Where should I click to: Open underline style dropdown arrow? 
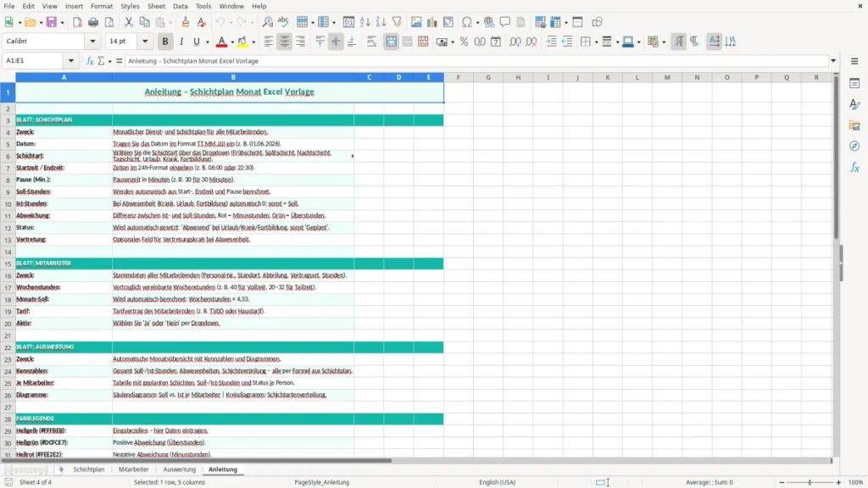(208, 42)
